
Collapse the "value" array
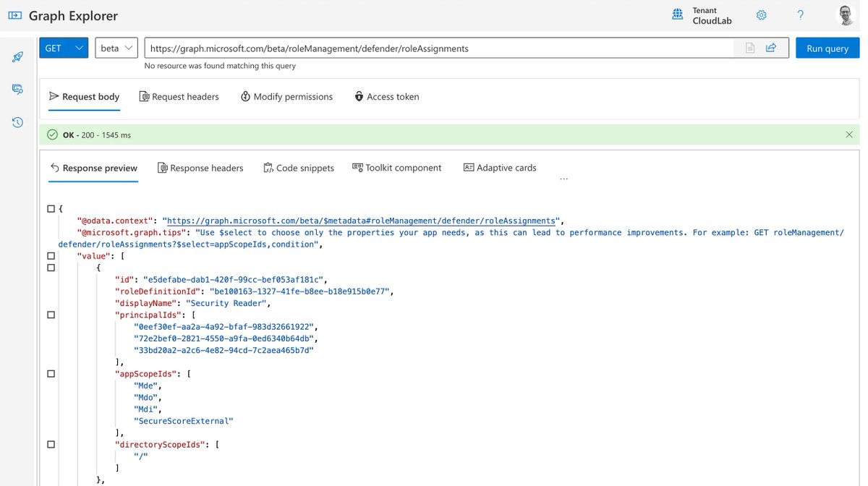click(x=51, y=256)
